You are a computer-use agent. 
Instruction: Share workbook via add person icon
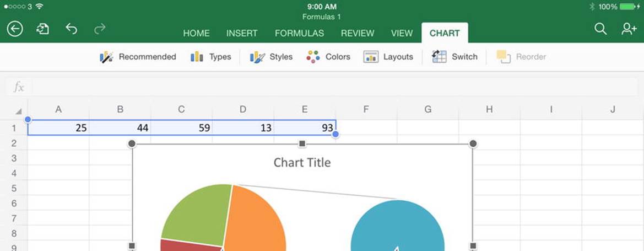629,29
